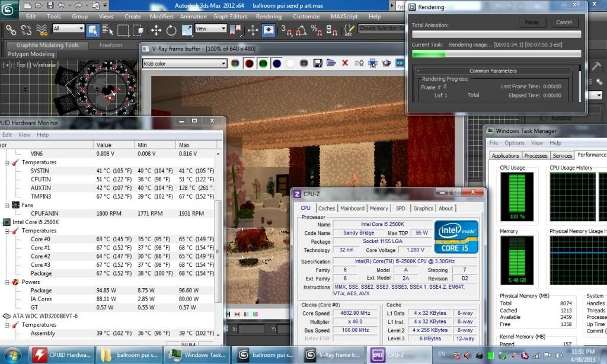Pause the render with the Pause button
607x364 pixels.
tap(532, 23)
